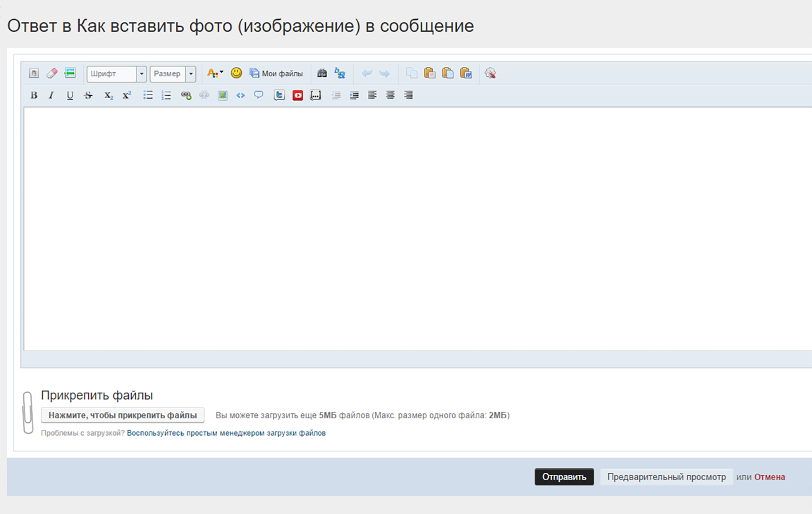Screen dimensions: 812x514
Task: Click the quote bubble icon
Action: pos(259,95)
